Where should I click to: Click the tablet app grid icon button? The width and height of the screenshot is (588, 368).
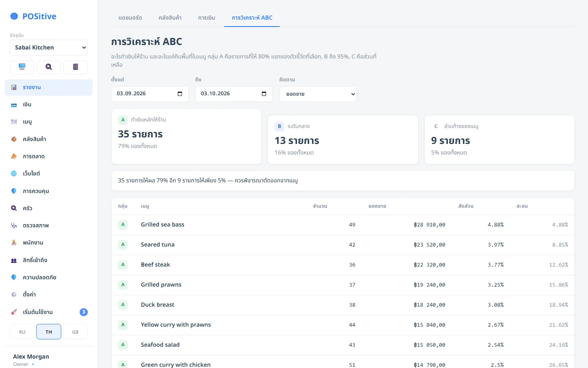(x=76, y=67)
